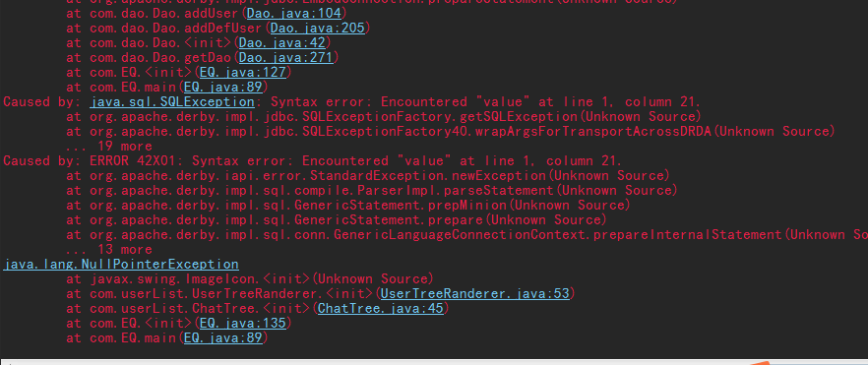Select the javax.swing.ImageIcon init line

250,278
